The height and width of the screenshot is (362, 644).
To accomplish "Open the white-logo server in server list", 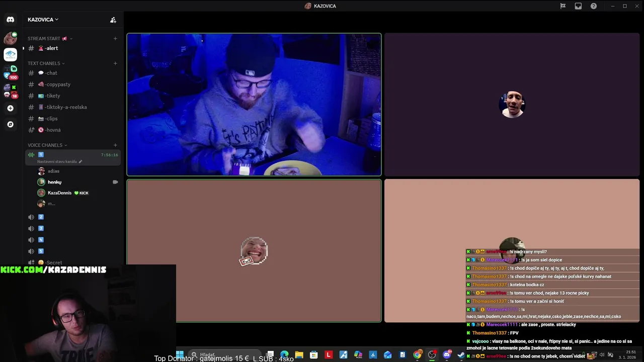I will click(x=10, y=54).
